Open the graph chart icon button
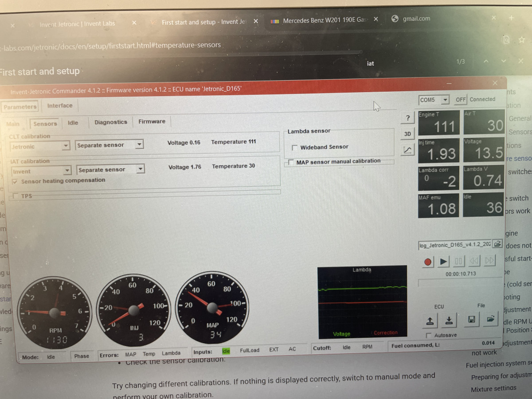The image size is (532, 399). 407,150
